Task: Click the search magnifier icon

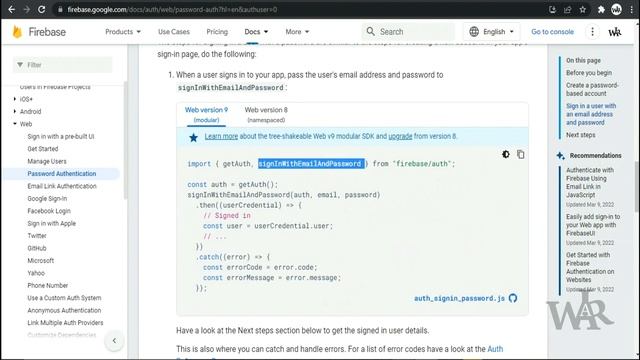Action: [x=370, y=31]
